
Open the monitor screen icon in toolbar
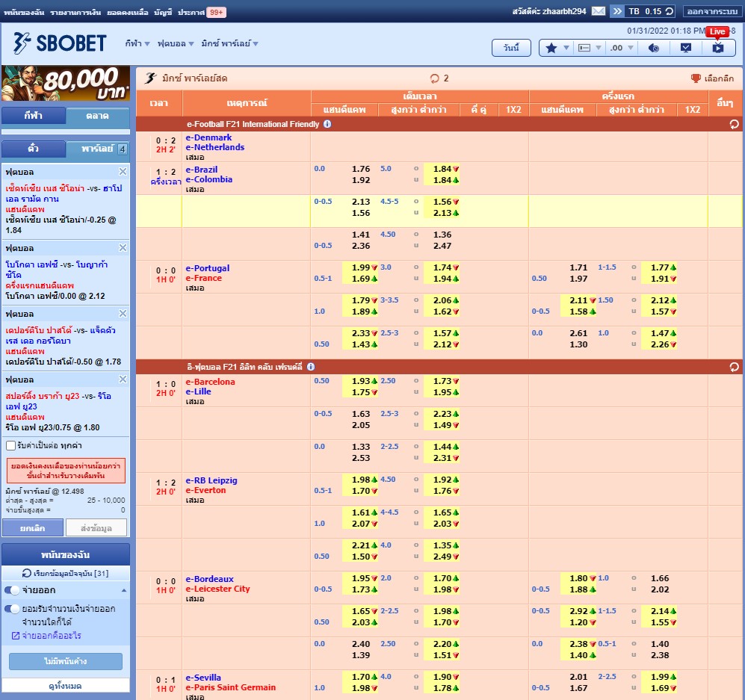tap(686, 48)
